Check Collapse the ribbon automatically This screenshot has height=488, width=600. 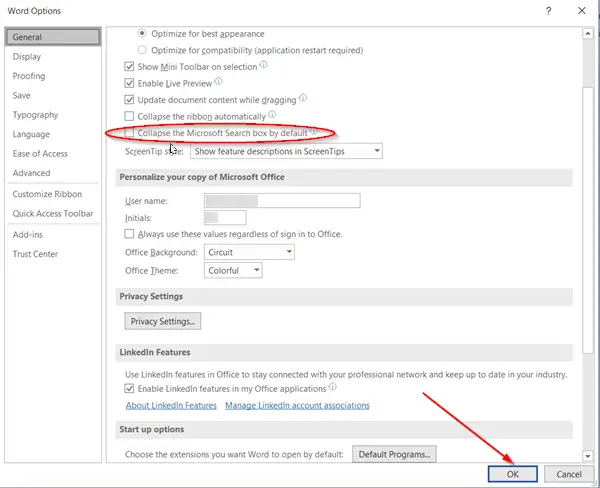click(x=129, y=116)
